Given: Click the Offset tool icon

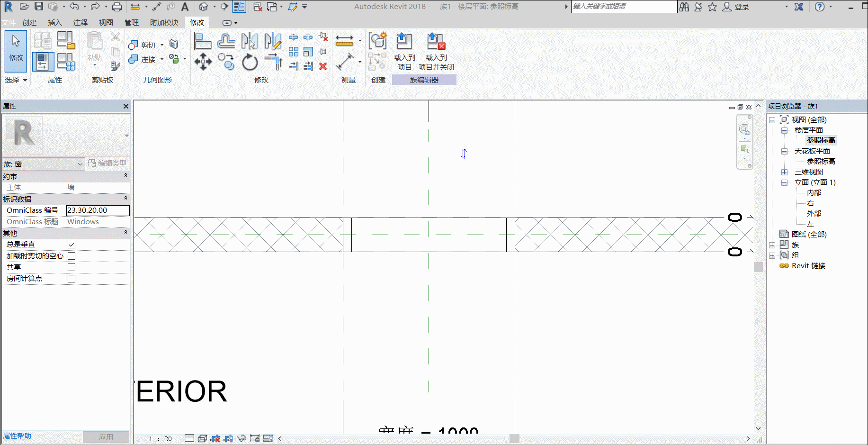Looking at the screenshot, I should (x=226, y=41).
